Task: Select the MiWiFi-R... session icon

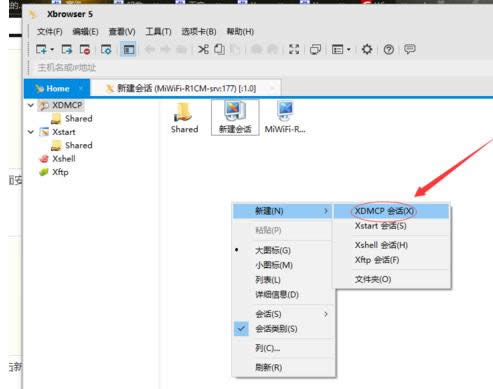Action: pos(285,117)
